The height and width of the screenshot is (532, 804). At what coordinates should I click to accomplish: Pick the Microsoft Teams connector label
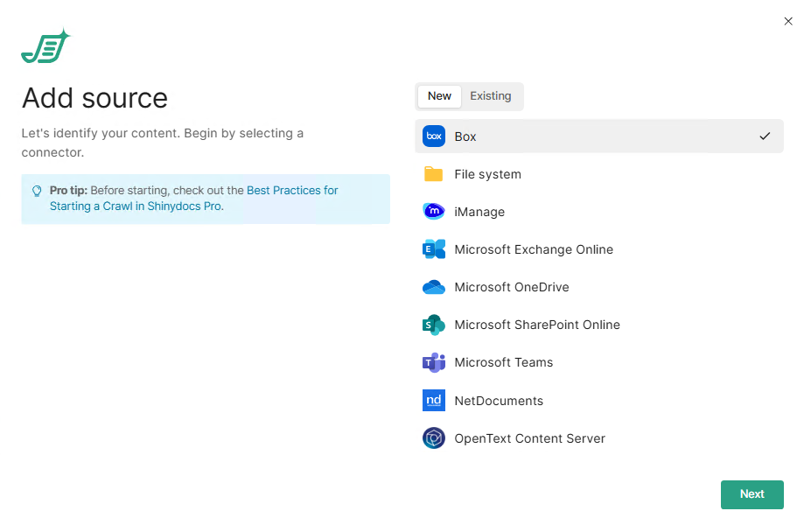(x=503, y=362)
